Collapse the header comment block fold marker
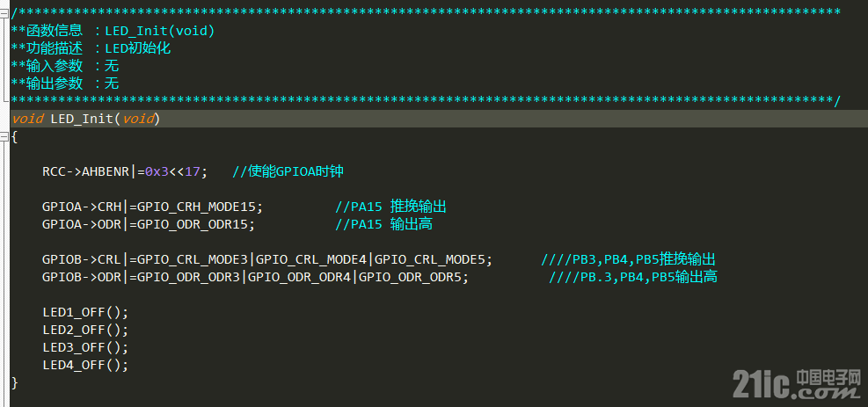The image size is (868, 407). 4,13
